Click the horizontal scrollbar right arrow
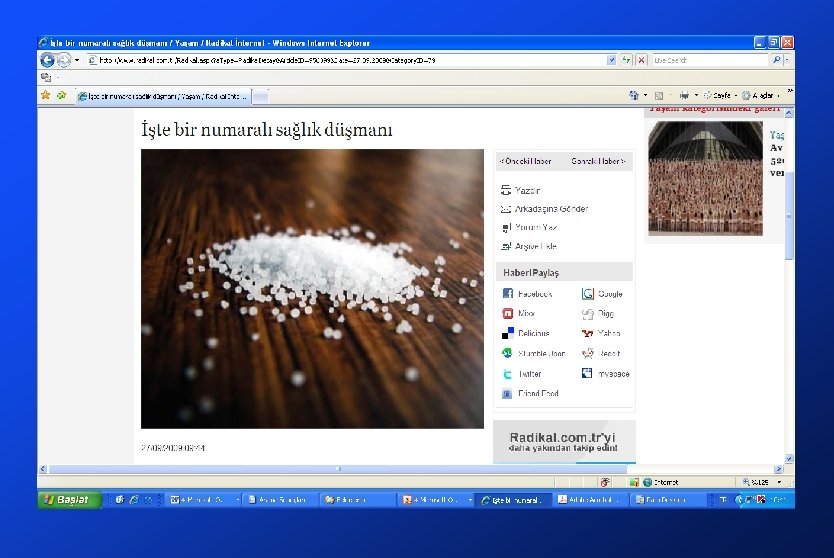Viewport: 834px width, 558px height. 778,469
